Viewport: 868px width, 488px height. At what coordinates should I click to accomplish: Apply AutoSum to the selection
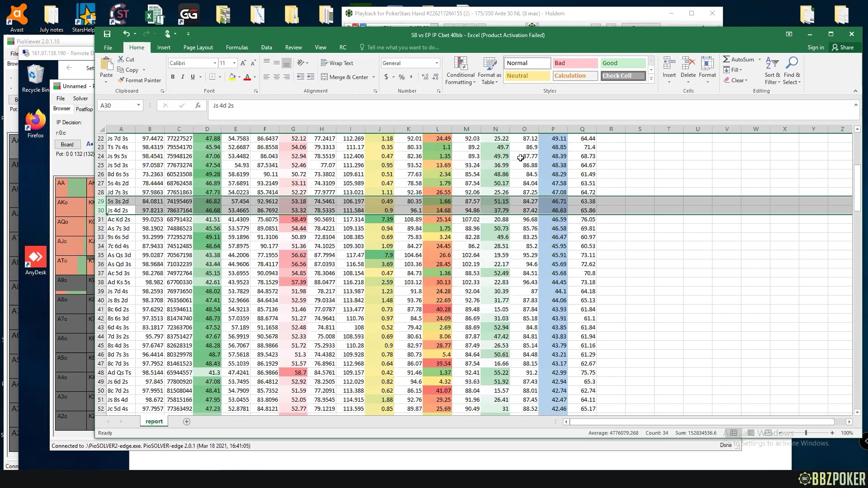pos(740,59)
